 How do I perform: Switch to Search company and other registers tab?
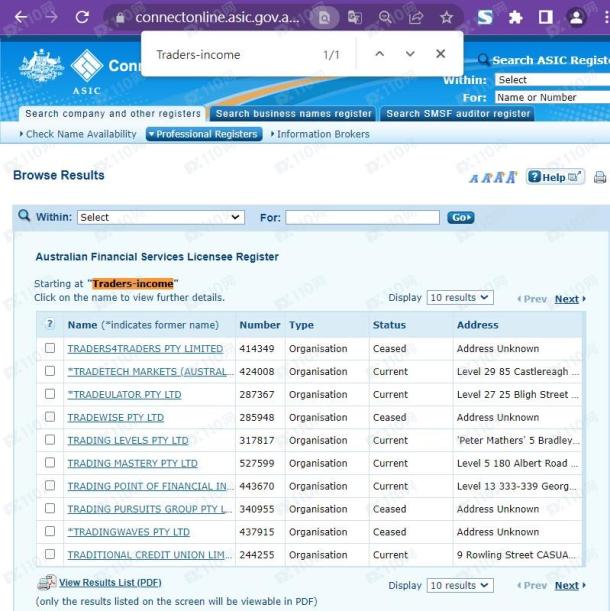(x=113, y=113)
